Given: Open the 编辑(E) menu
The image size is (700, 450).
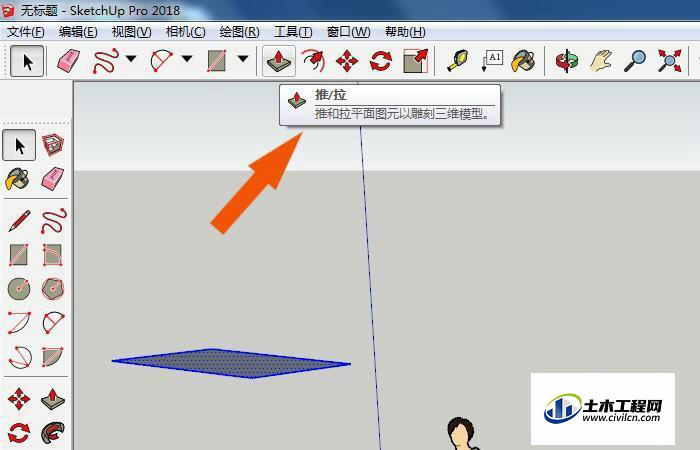Looking at the screenshot, I should (x=78, y=32).
